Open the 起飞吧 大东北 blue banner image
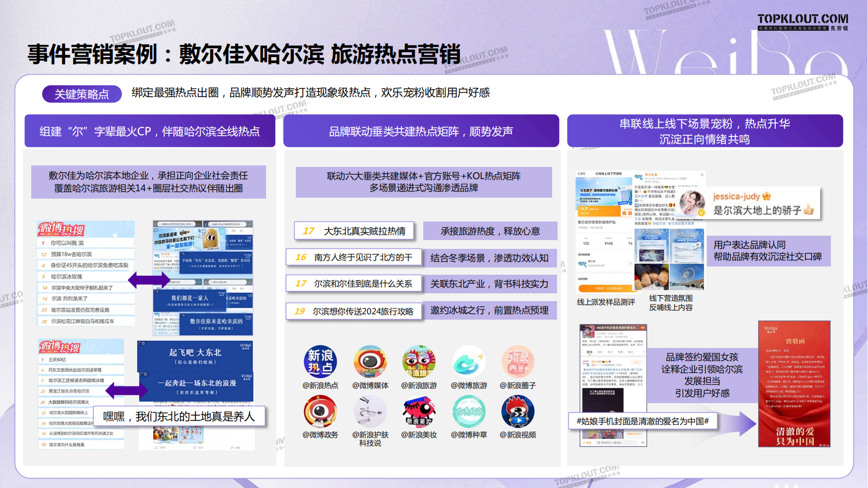Image resolution: width=868 pixels, height=488 pixels. point(195,356)
